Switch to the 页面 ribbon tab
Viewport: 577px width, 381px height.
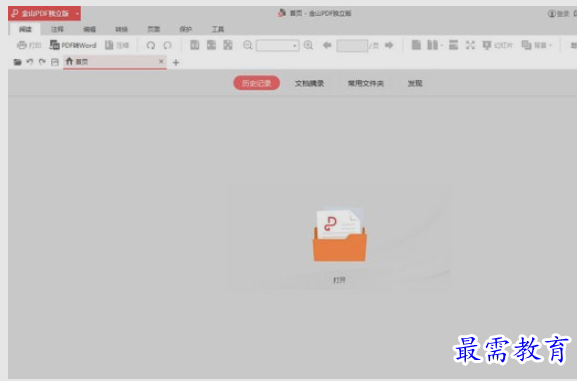[x=153, y=29]
